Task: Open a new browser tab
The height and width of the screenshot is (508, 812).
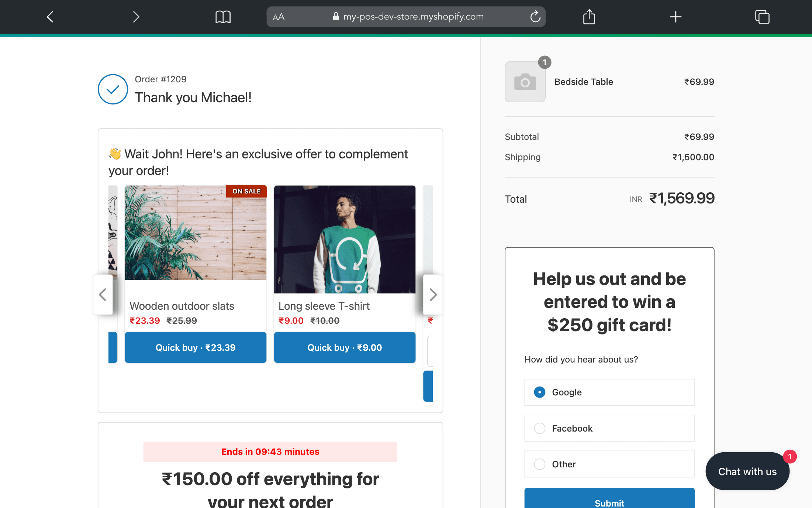Action: (675, 17)
